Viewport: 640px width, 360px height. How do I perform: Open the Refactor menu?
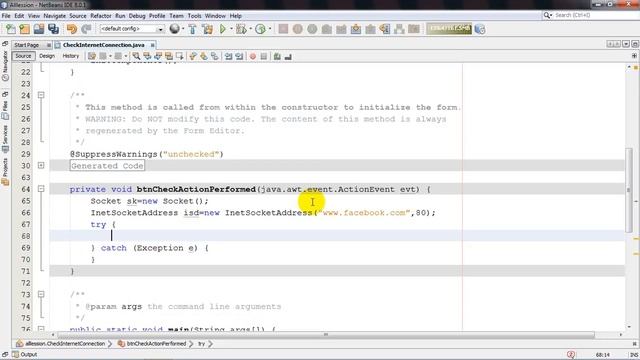coord(101,16)
